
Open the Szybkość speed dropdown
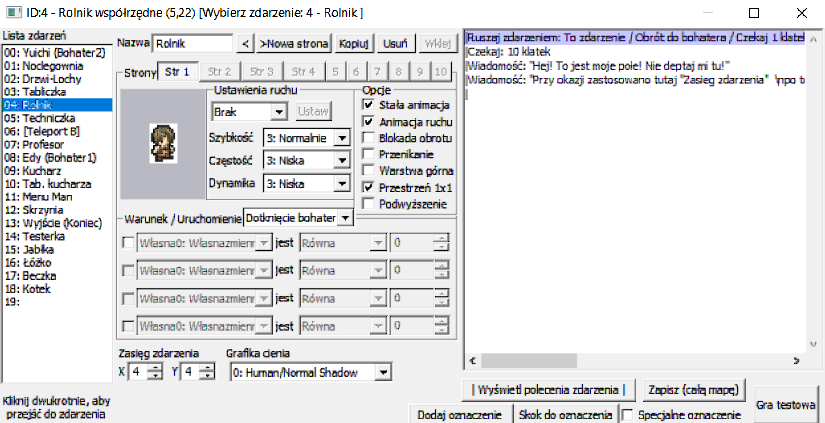point(340,138)
